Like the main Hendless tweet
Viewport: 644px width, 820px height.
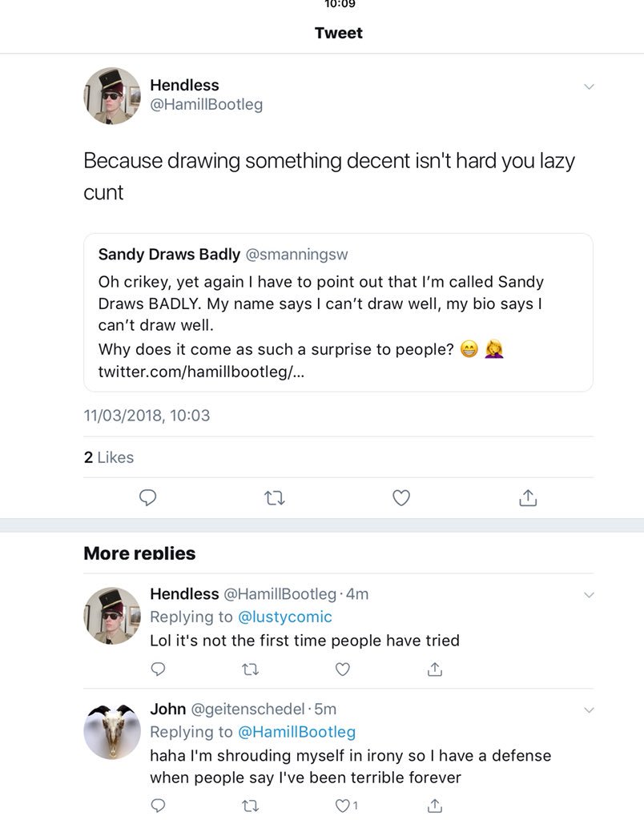[401, 498]
